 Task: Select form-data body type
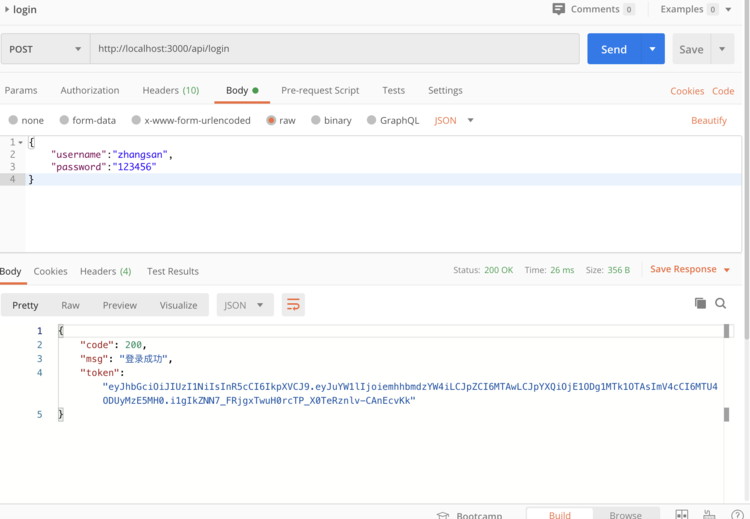64,120
